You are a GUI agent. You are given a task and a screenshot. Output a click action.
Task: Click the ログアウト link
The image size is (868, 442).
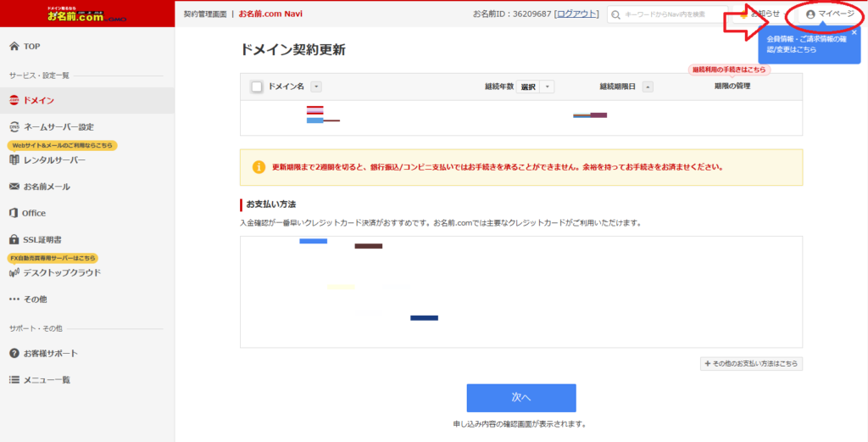tap(576, 14)
